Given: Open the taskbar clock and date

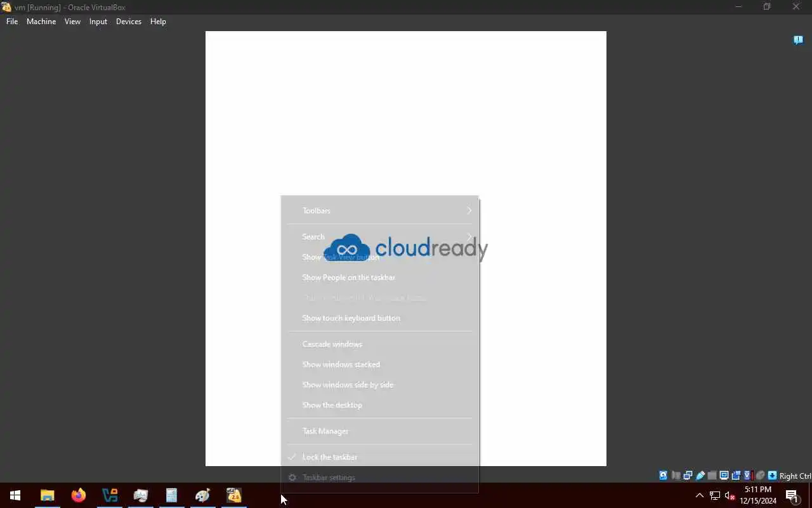Looking at the screenshot, I should [758, 495].
